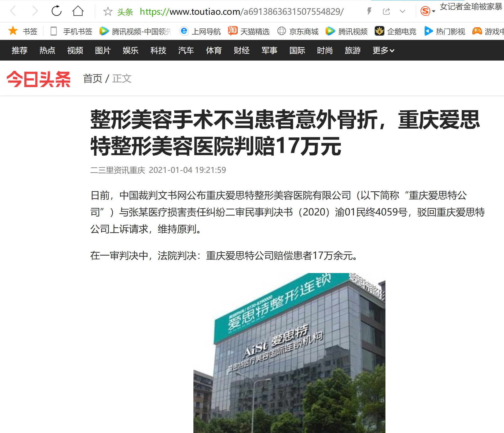Viewport: 504px width, 433px height.
Task: Open the 手机书签 phone icon
Action: click(54, 31)
